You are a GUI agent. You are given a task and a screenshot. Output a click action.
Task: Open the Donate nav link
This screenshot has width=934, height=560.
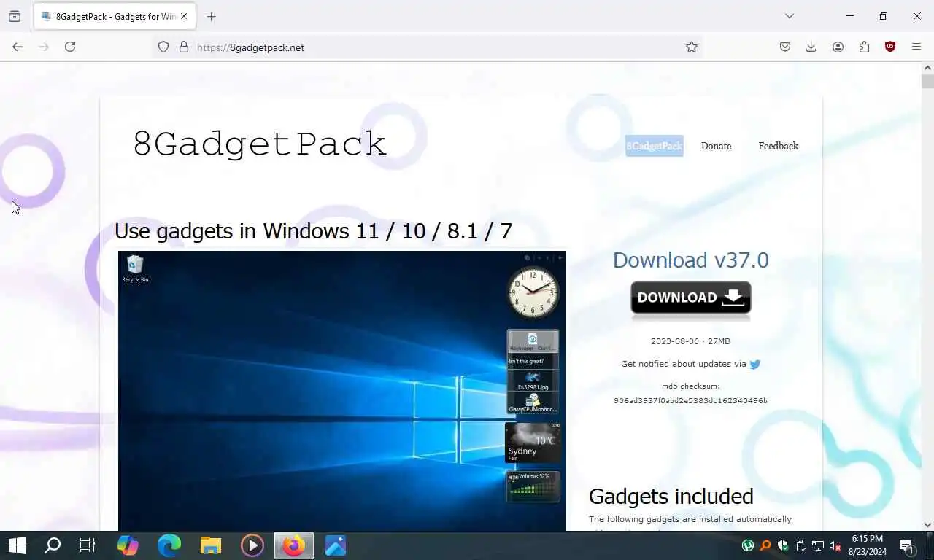click(x=716, y=146)
